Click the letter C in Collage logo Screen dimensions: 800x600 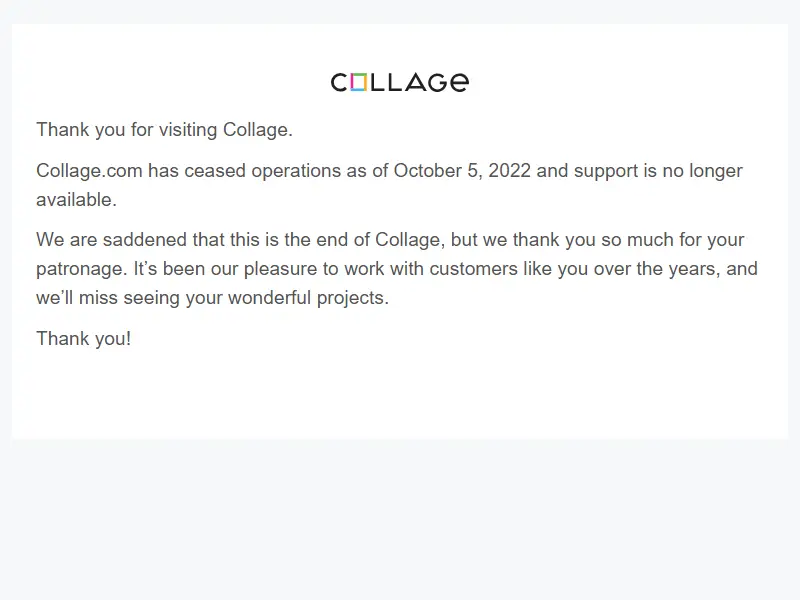(339, 83)
